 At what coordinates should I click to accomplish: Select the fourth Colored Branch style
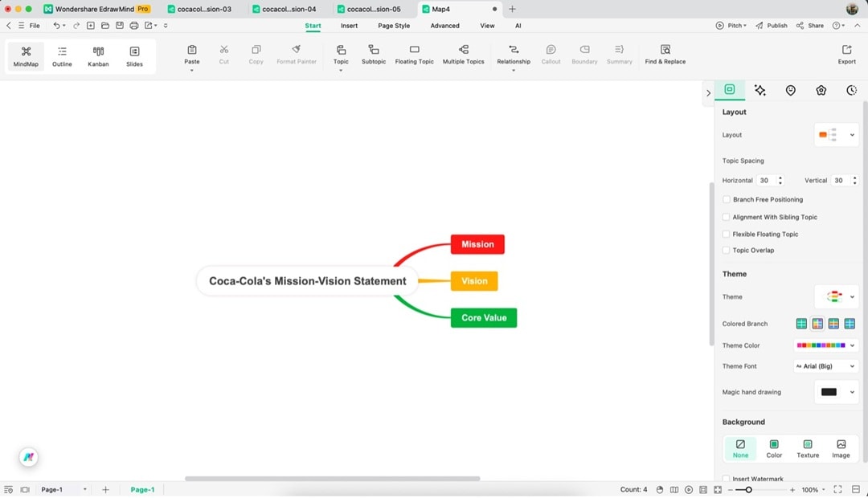(850, 324)
